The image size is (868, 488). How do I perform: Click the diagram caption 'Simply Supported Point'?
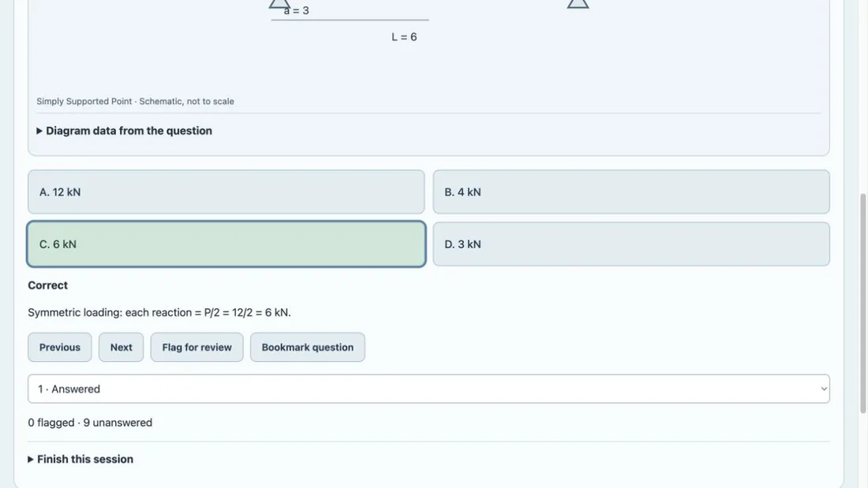click(84, 101)
